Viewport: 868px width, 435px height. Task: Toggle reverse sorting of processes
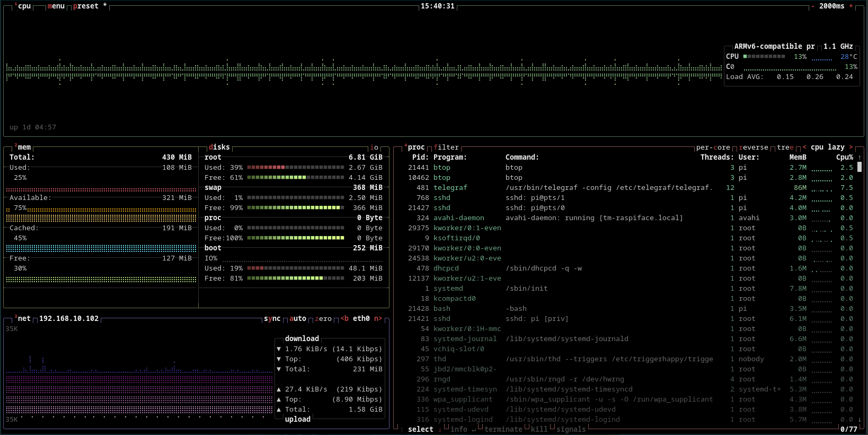pyautogui.click(x=753, y=147)
